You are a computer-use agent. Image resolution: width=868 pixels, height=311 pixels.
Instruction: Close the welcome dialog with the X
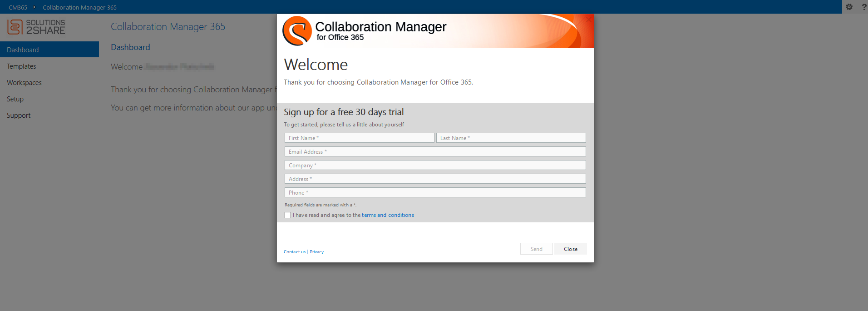(x=588, y=20)
